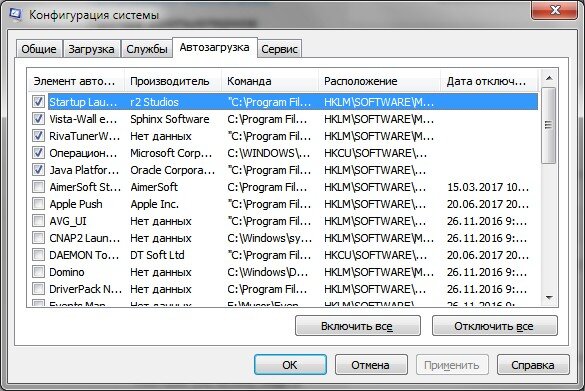Click the vertical scrollbar thumb

tap(548, 125)
